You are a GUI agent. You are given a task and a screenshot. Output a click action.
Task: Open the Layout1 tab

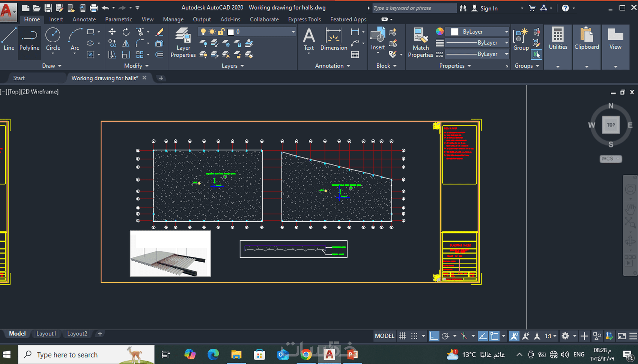point(46,334)
